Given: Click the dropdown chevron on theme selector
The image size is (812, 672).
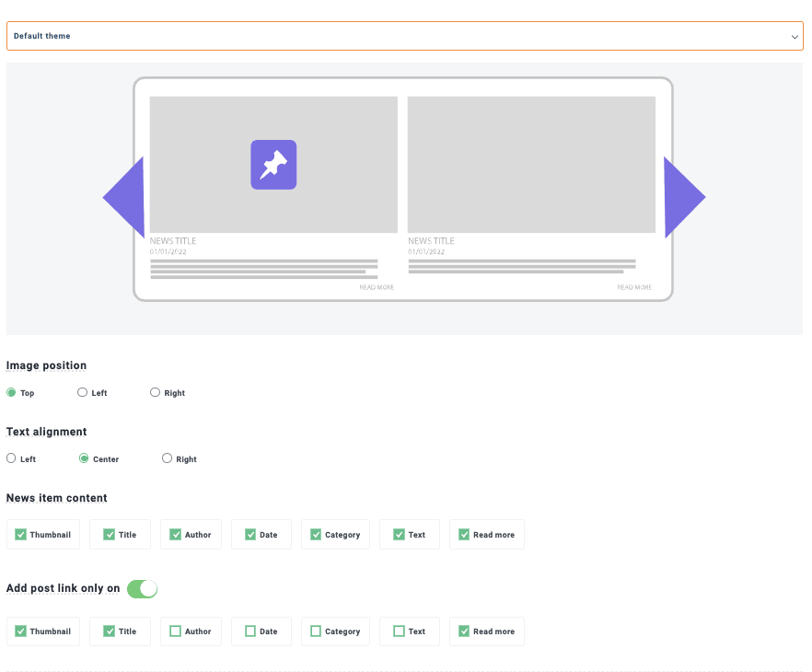Looking at the screenshot, I should (x=795, y=37).
